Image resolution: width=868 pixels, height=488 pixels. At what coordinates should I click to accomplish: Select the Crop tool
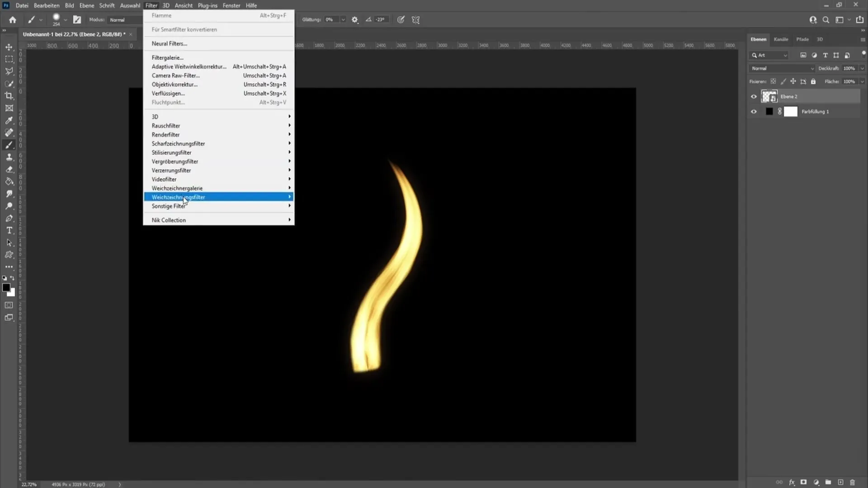point(9,96)
